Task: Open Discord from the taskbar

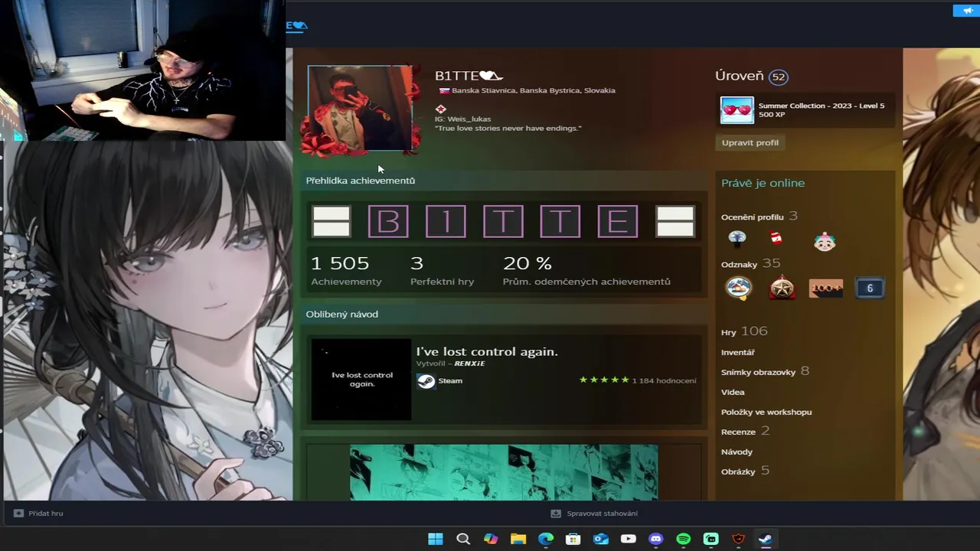Action: click(x=655, y=539)
